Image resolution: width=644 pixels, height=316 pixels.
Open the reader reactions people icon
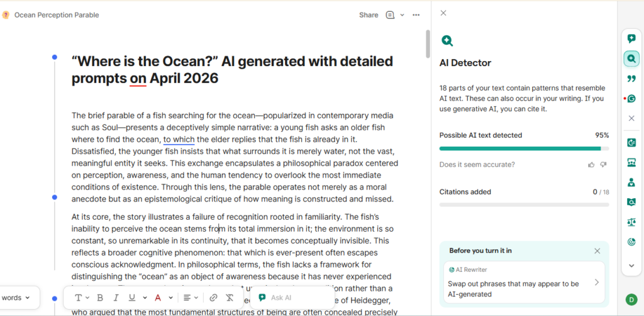pos(631,163)
